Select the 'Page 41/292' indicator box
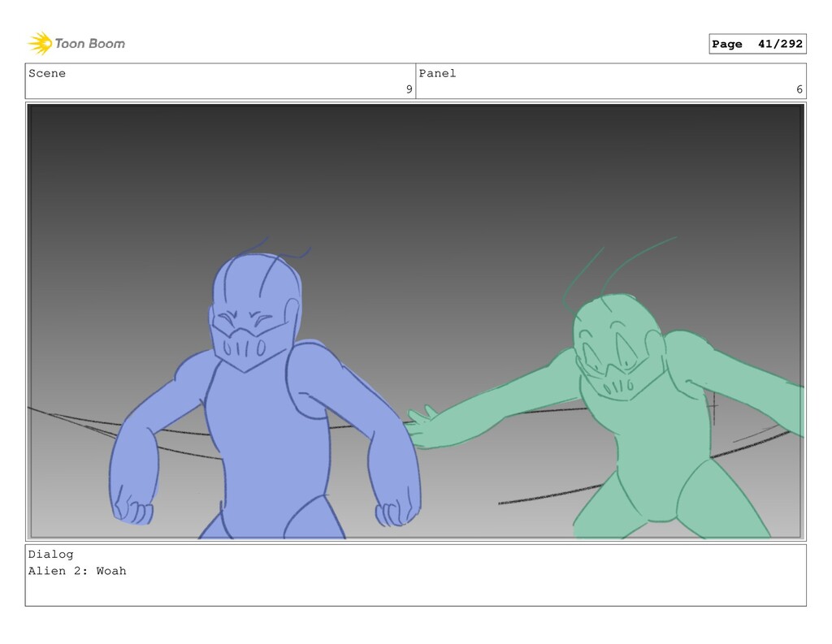Viewport: 832px width, 644px height. point(757,44)
